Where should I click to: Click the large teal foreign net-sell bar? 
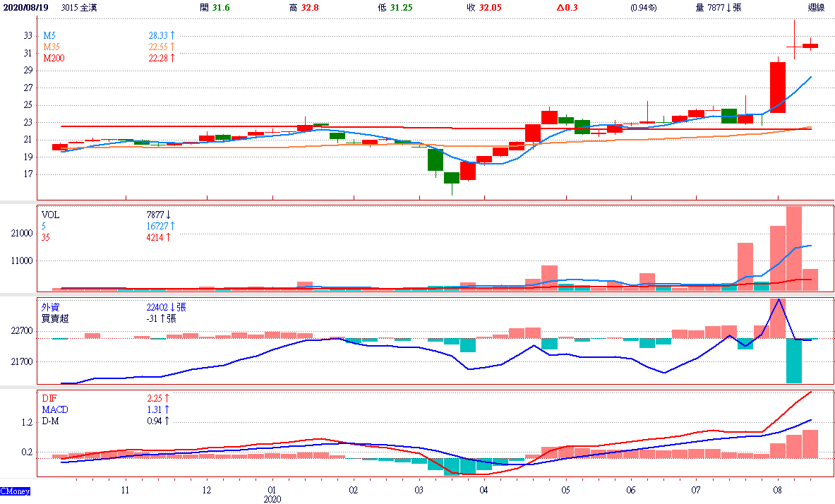793,361
